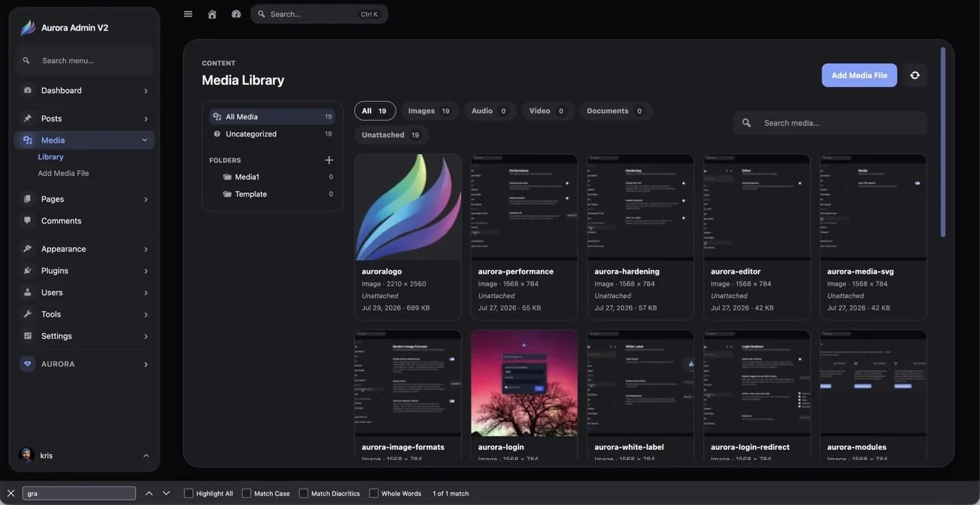Jump to next find match arrow
This screenshot has height=505, width=980.
[x=166, y=493]
